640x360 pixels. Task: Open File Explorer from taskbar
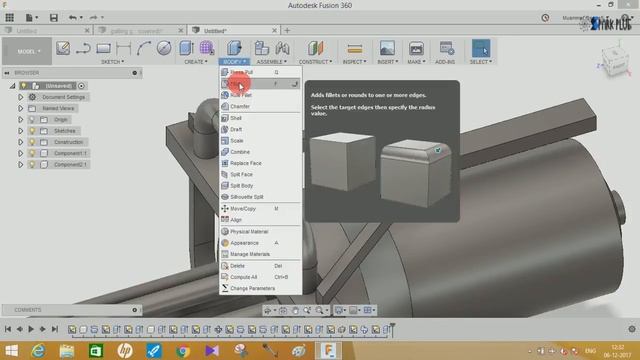67,351
